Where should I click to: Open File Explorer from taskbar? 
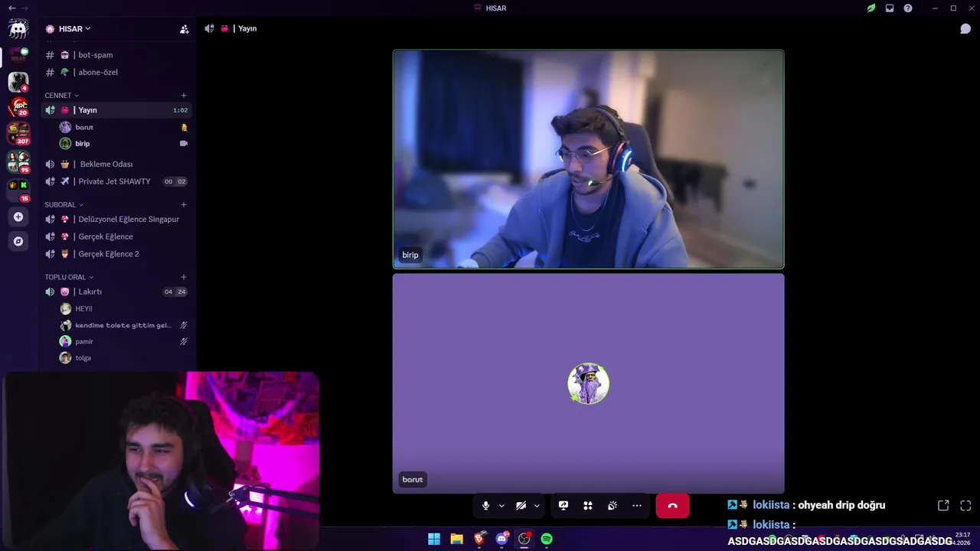[x=456, y=539]
